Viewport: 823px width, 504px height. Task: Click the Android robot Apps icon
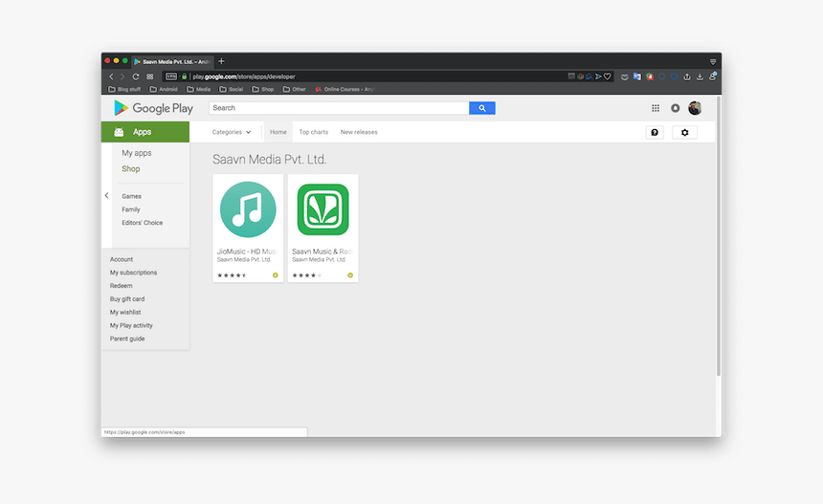pyautogui.click(x=120, y=132)
